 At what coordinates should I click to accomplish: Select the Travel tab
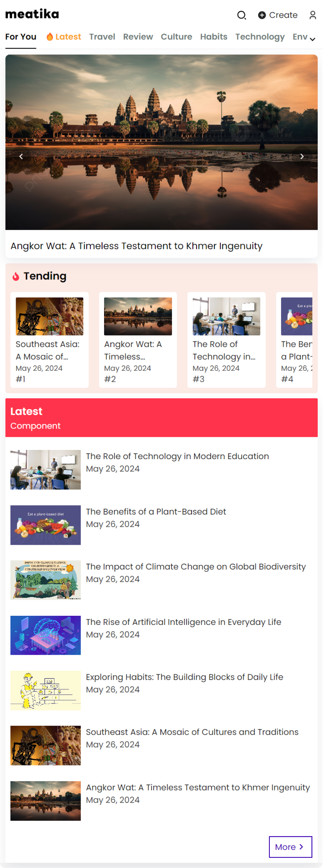tap(102, 37)
